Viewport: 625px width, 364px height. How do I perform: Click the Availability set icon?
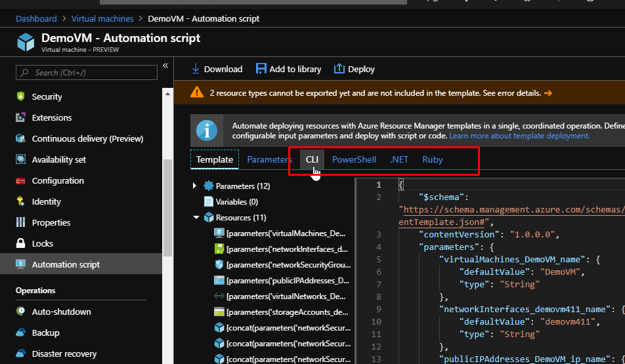(x=21, y=159)
